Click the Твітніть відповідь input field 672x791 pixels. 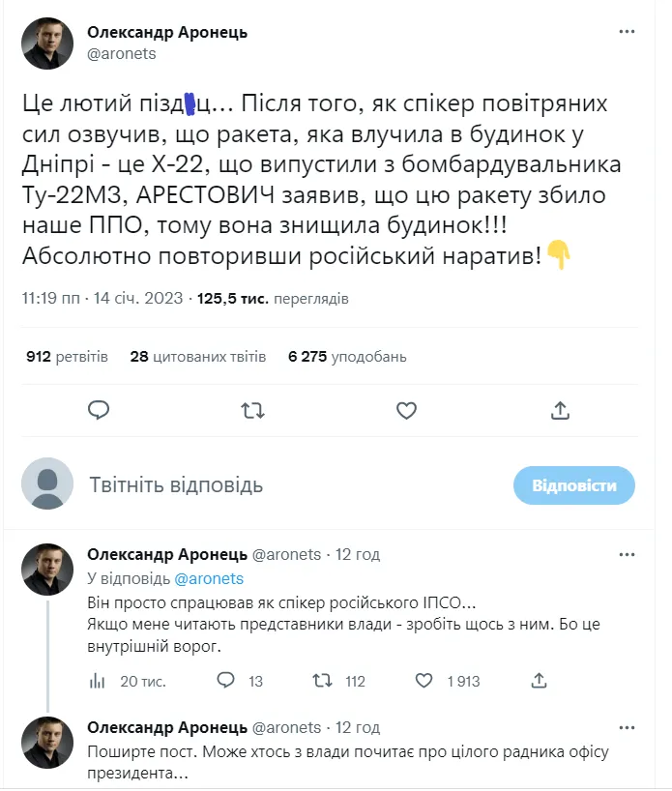[x=242, y=484]
